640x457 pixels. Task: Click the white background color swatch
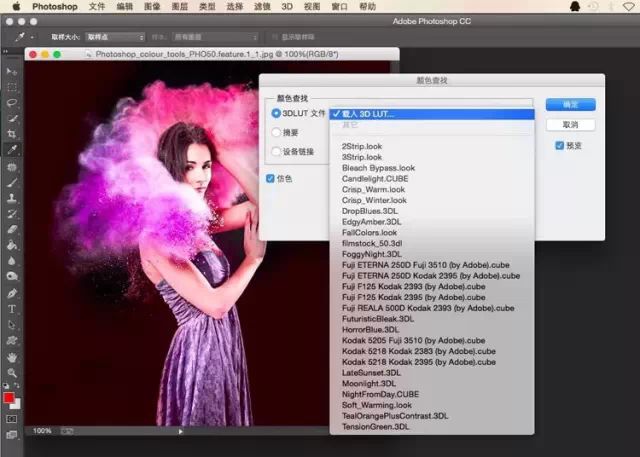click(16, 405)
